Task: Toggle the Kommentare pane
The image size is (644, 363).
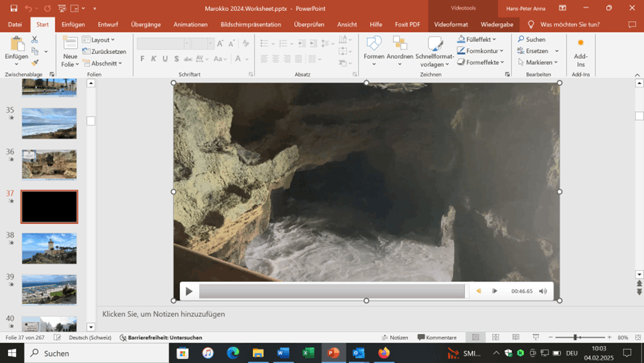Action: (x=437, y=337)
